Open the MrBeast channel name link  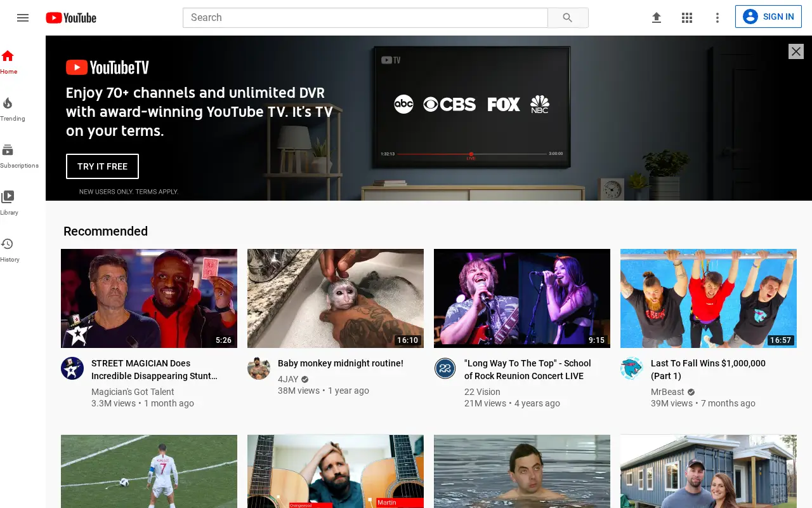coord(667,392)
